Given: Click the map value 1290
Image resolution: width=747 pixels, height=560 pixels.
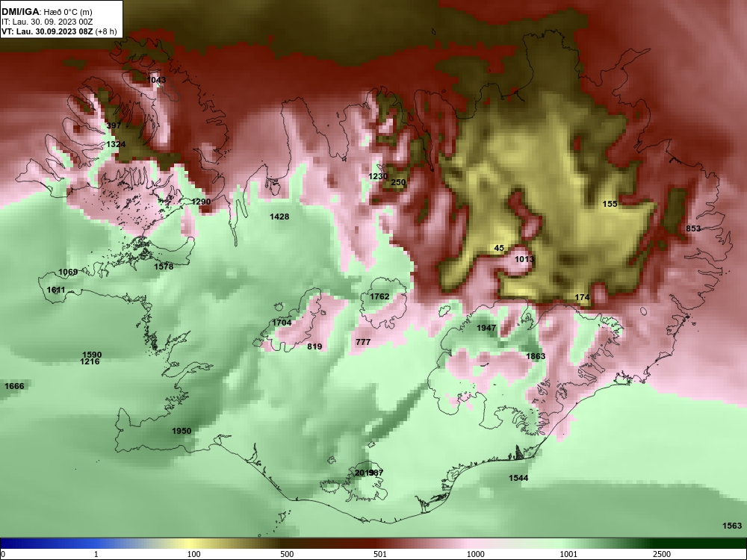Looking at the screenshot, I should click(x=201, y=202).
